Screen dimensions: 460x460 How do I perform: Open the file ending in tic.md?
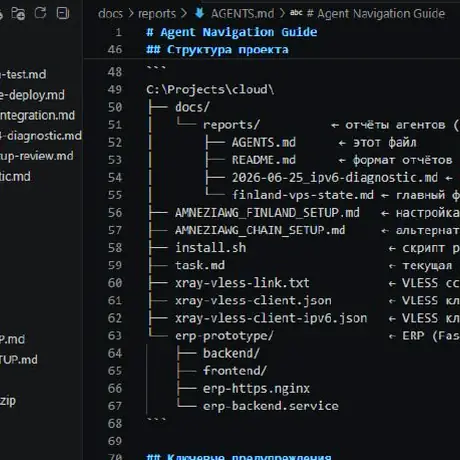tap(15, 176)
